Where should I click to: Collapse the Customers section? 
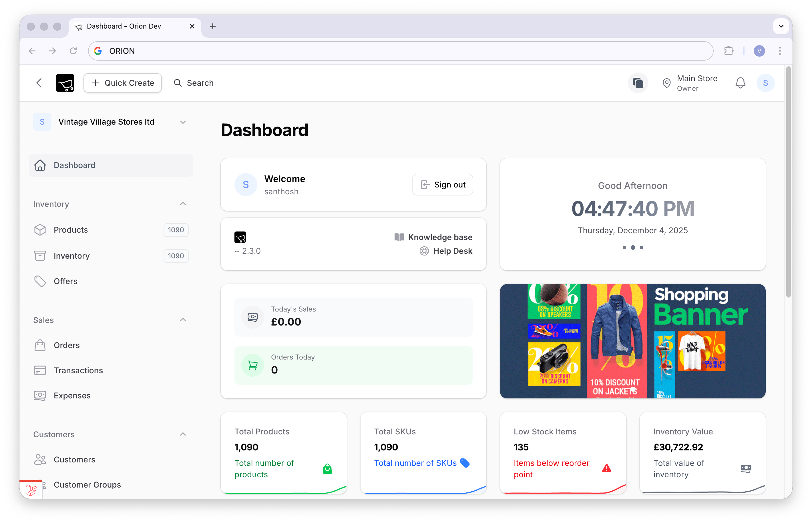[183, 434]
